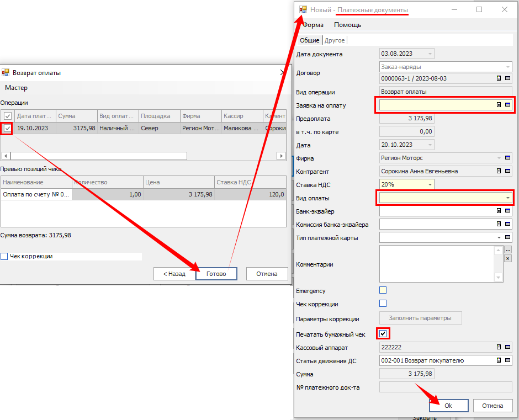This screenshot has height=420, width=519.
Task: Expand Тип платежной карты dropdown
Action: pos(499,237)
